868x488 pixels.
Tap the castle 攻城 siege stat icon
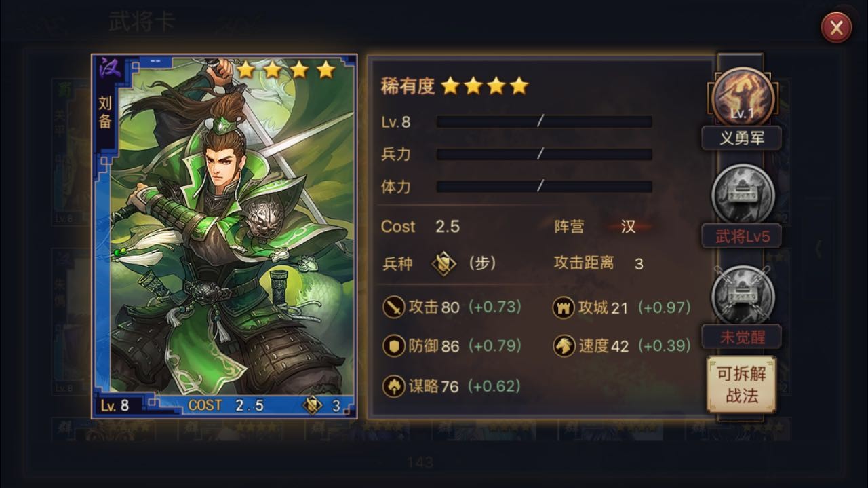(564, 307)
